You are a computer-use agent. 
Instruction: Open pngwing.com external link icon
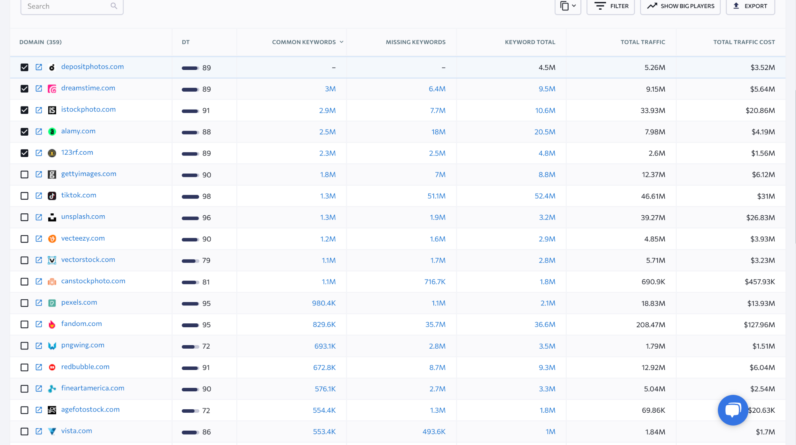point(39,346)
